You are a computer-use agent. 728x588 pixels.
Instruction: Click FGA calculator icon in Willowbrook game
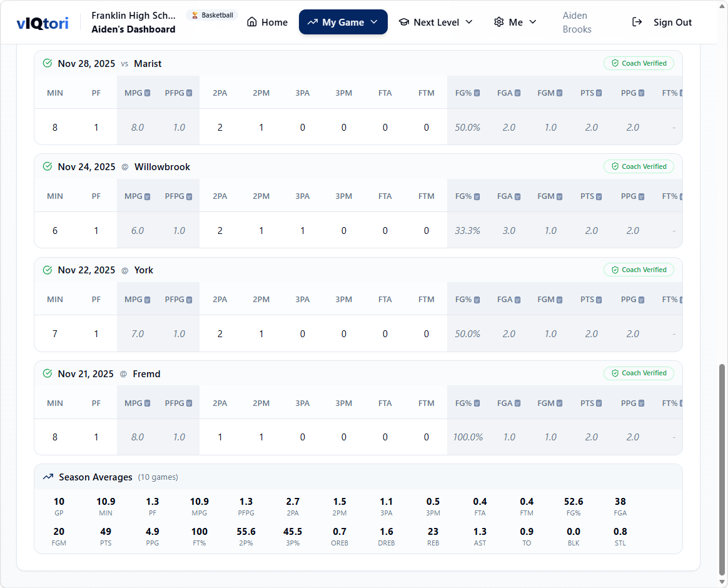click(x=517, y=196)
